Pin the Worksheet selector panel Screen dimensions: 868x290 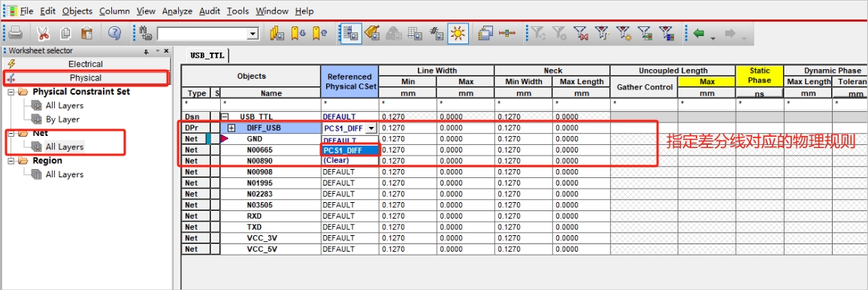[146, 51]
